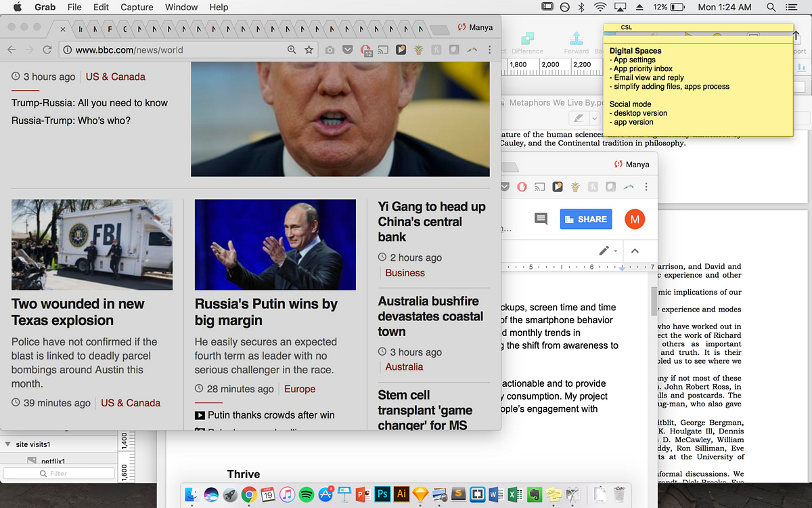Viewport: 812px width, 508px height.
Task: Click the Australia category link
Action: (404, 367)
